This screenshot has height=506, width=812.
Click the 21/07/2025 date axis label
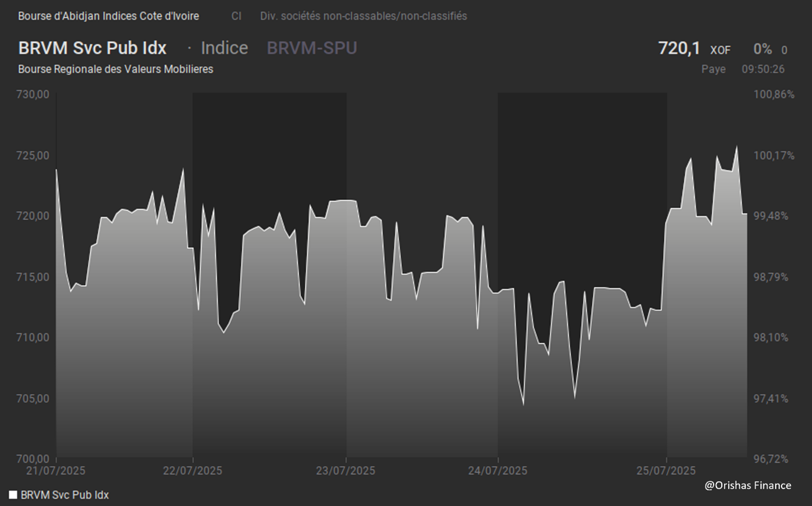point(56,471)
